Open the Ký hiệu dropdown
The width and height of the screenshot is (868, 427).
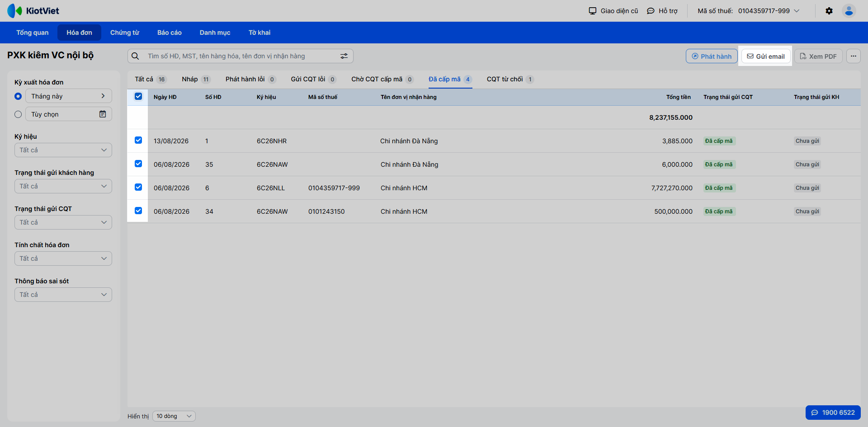(63, 150)
